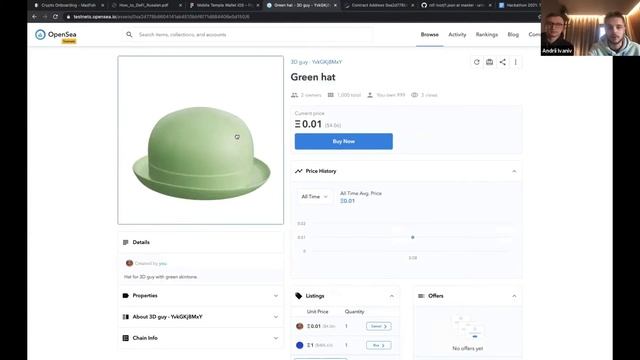
Task: Expand the Chain Info section
Action: coord(201,338)
